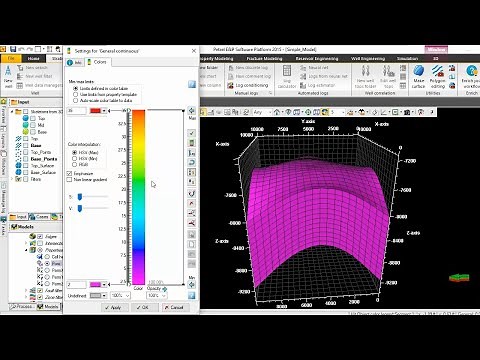Click the S slider handle
480x360 pixels.
(80, 197)
